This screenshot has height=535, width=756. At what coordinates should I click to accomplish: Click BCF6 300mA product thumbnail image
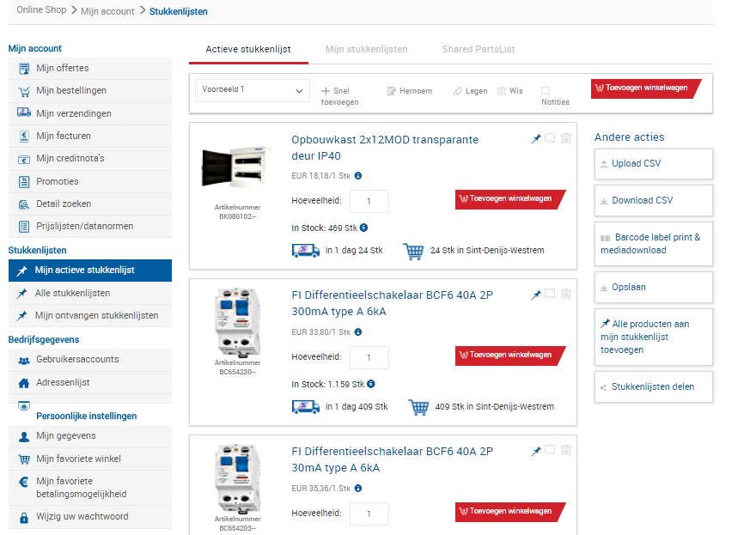pyautogui.click(x=238, y=322)
